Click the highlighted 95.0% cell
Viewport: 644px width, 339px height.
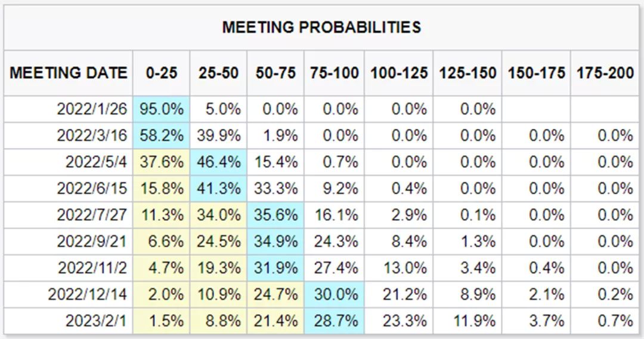[162, 109]
